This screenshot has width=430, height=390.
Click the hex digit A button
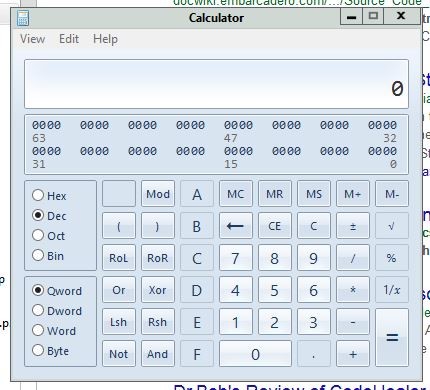(197, 194)
